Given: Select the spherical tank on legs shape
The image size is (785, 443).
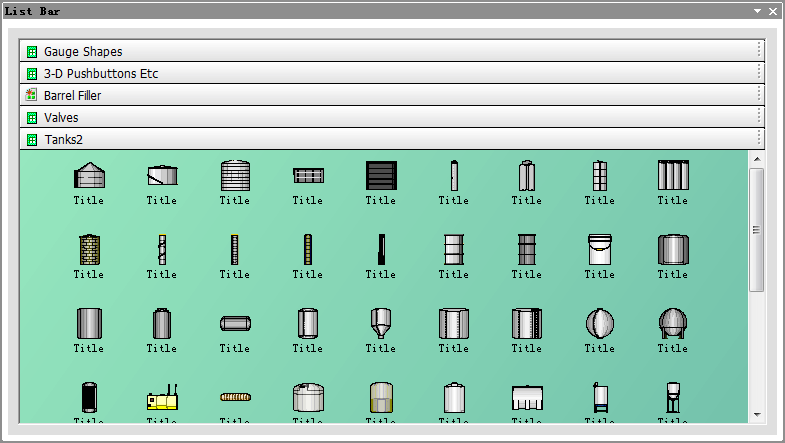Looking at the screenshot, I should click(x=672, y=323).
